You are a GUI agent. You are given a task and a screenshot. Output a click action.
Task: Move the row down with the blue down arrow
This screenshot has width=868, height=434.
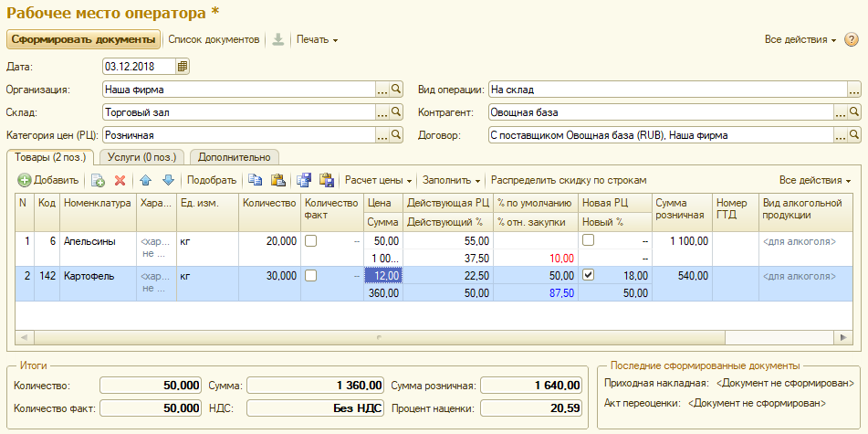point(168,180)
